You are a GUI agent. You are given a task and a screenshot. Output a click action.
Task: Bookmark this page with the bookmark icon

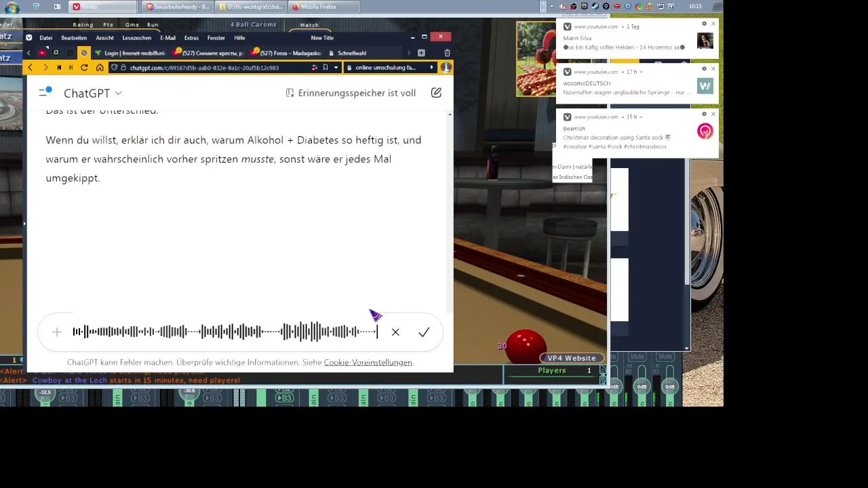[325, 68]
